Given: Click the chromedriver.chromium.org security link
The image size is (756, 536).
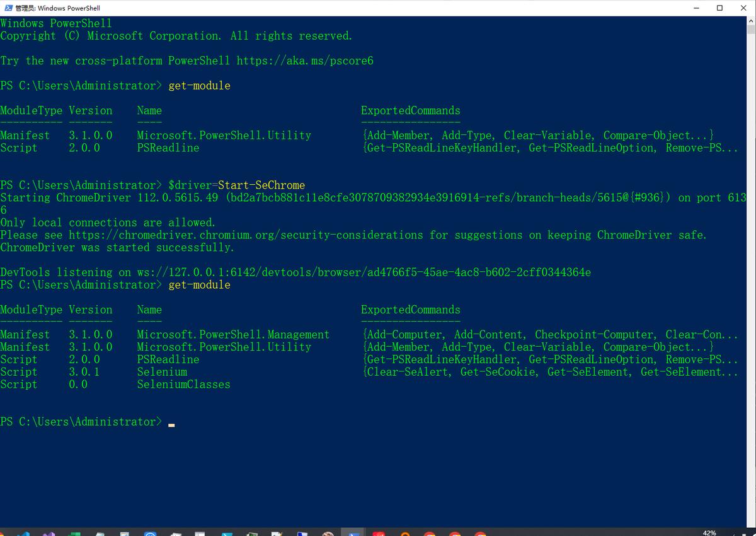Looking at the screenshot, I should click(246, 235).
